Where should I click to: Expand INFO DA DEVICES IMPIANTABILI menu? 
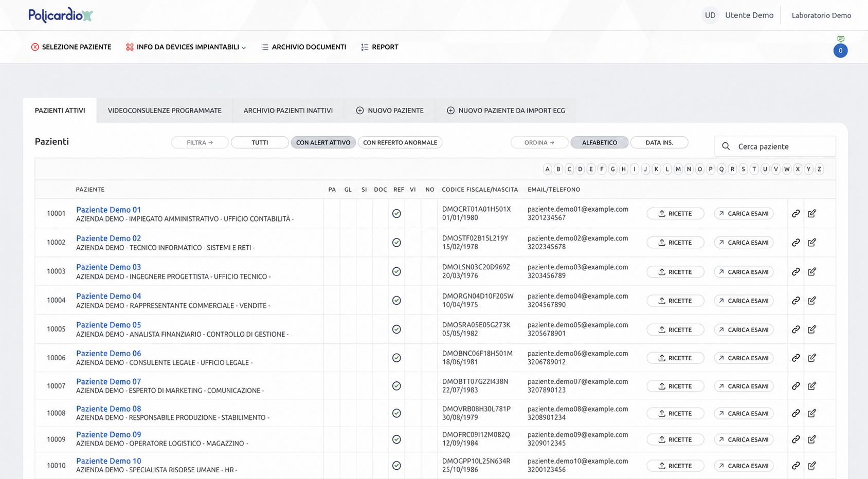[x=186, y=47]
